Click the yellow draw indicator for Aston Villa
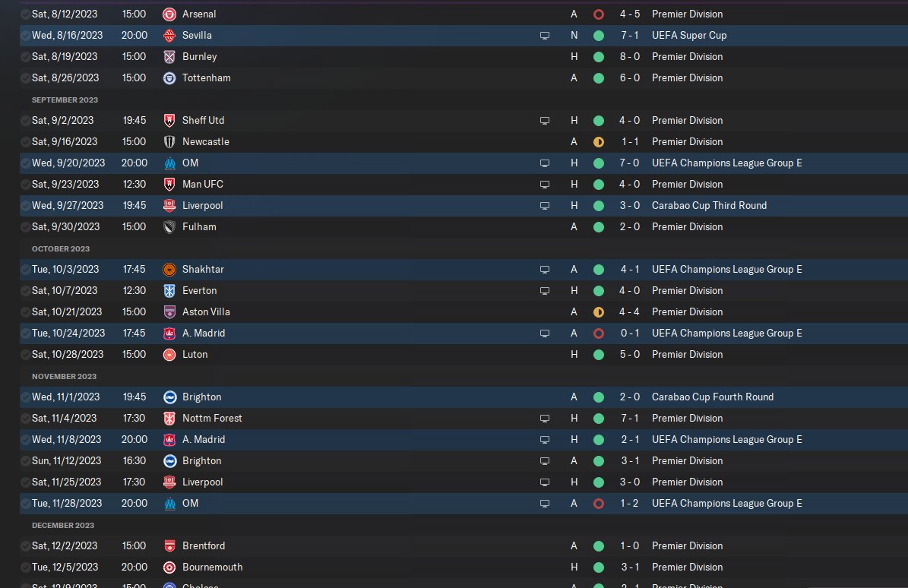 (598, 312)
